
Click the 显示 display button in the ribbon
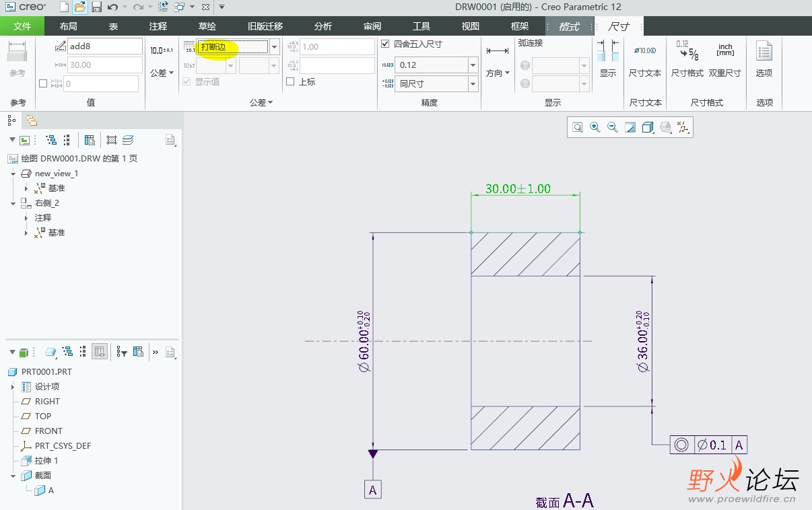(608, 59)
